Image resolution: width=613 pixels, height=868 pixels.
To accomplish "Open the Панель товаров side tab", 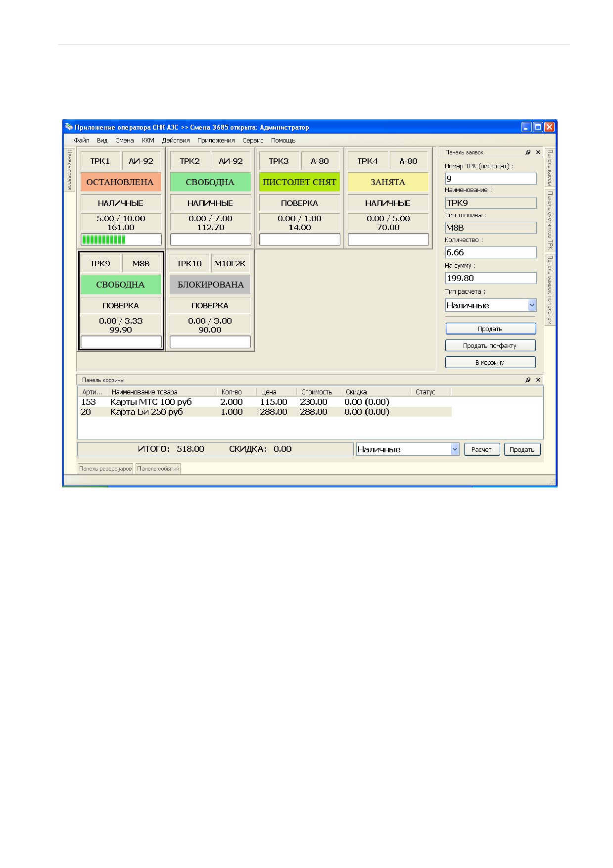I will [x=69, y=170].
